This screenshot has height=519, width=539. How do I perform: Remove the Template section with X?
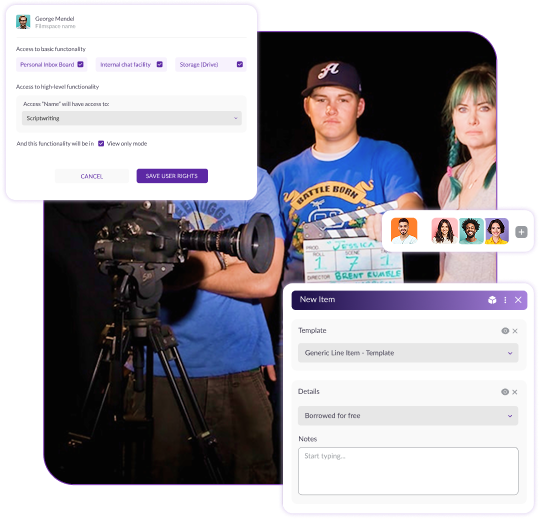coord(515,331)
